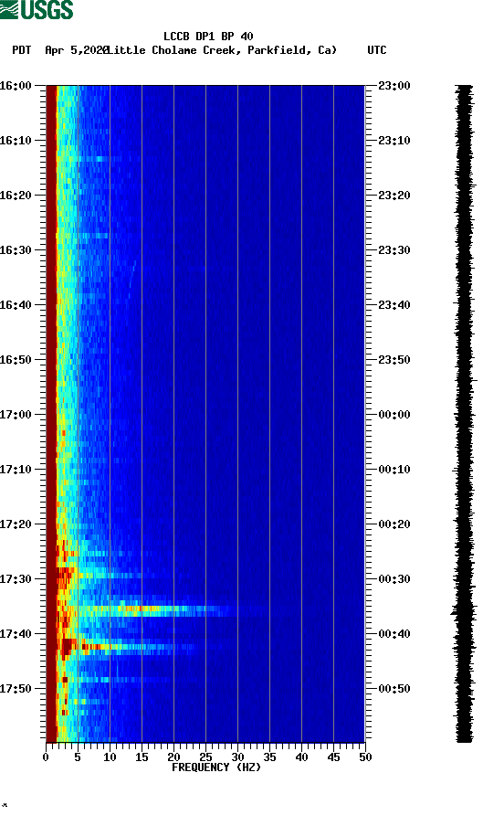Image resolution: width=504 pixels, height=815 pixels.
Task: Click the "16:50" PDT time label
Action: tap(16, 360)
